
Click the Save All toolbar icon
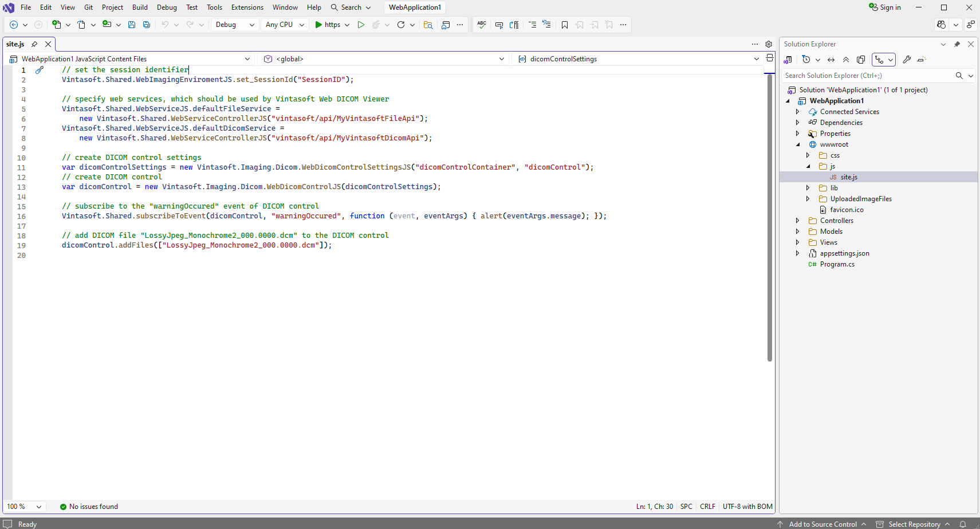[147, 25]
